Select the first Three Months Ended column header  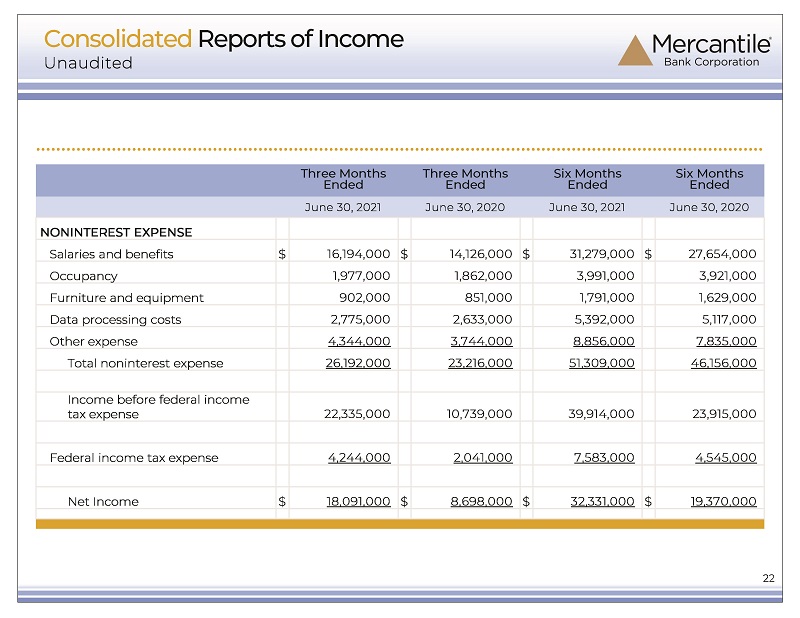pos(343,179)
